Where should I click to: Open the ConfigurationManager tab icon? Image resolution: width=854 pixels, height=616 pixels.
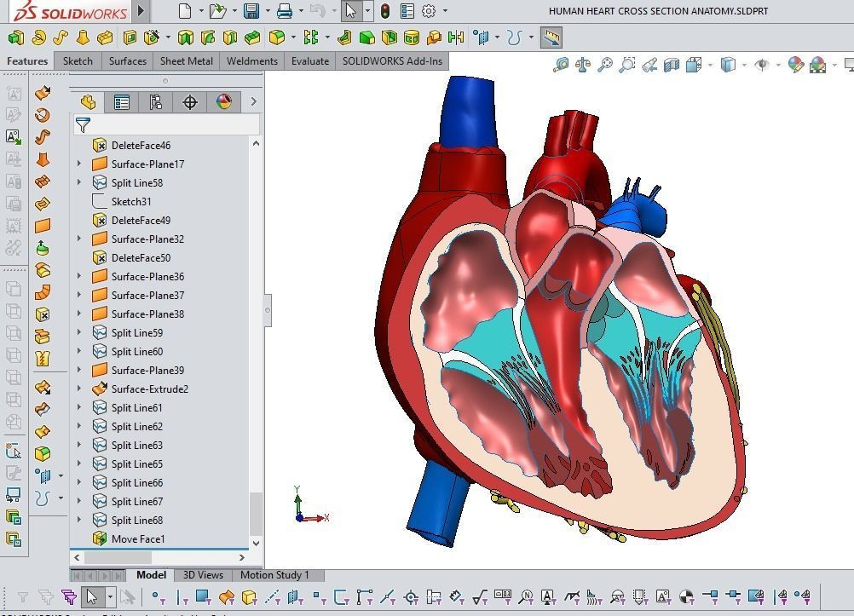(156, 102)
